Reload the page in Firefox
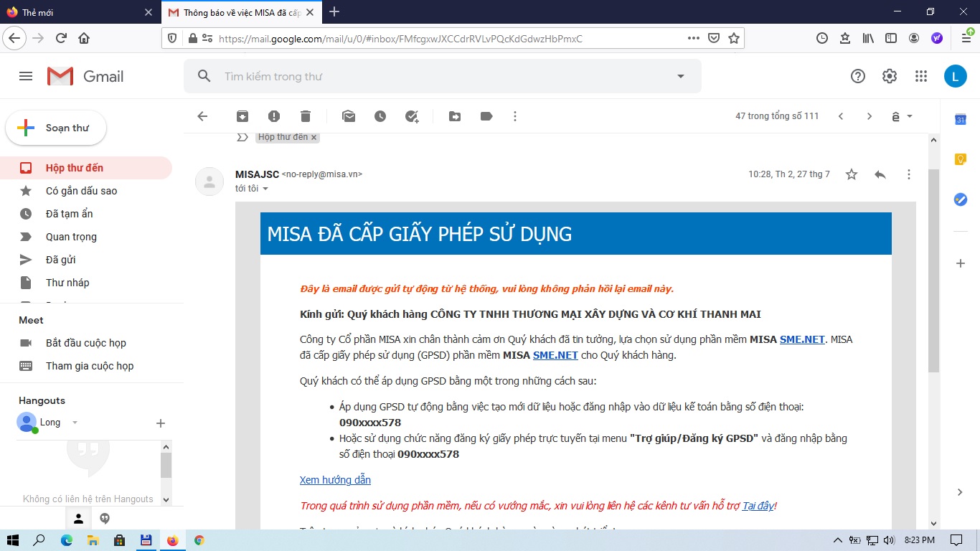The width and height of the screenshot is (980, 551). 61,38
